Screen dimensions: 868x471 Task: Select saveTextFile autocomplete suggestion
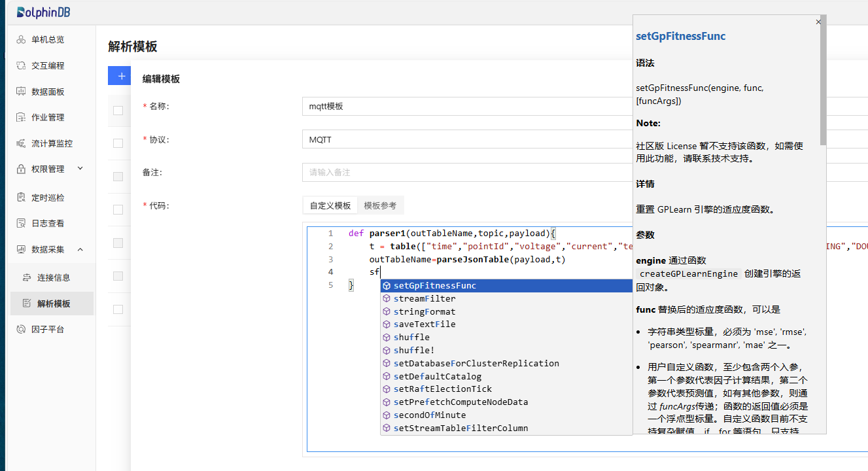coord(506,324)
